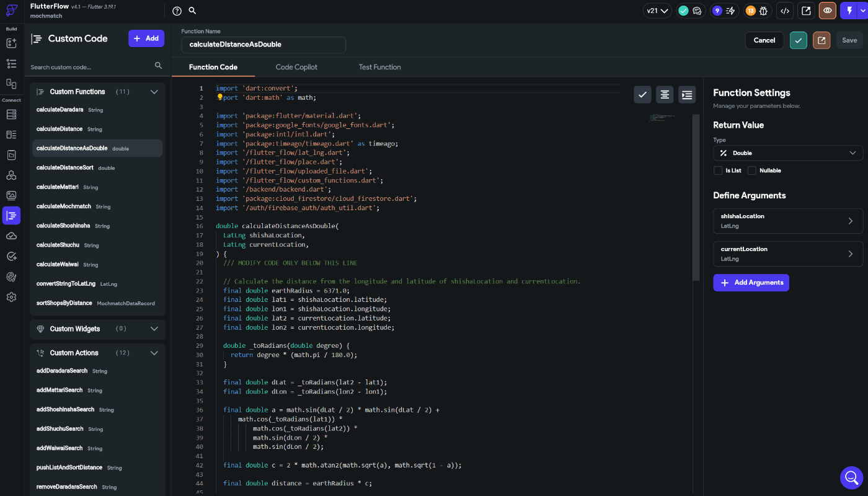The image size is (868, 496).
Task: Click the format code icon with centered lines
Action: 665,94
